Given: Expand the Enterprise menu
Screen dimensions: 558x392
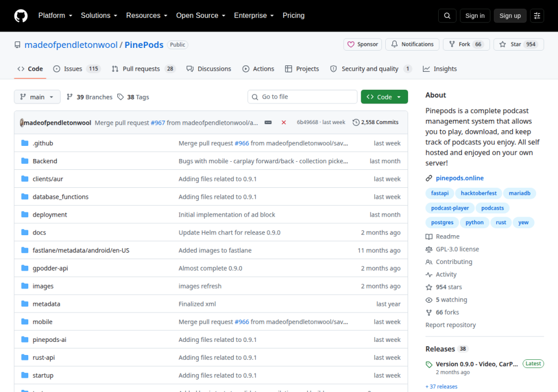Looking at the screenshot, I should (x=254, y=16).
